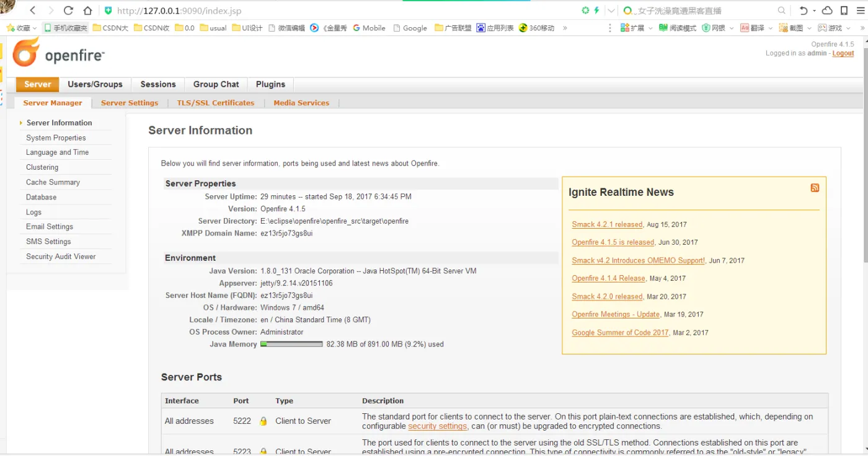The image size is (868, 456).
Task: Open Language and Time in the sidebar
Action: click(57, 152)
